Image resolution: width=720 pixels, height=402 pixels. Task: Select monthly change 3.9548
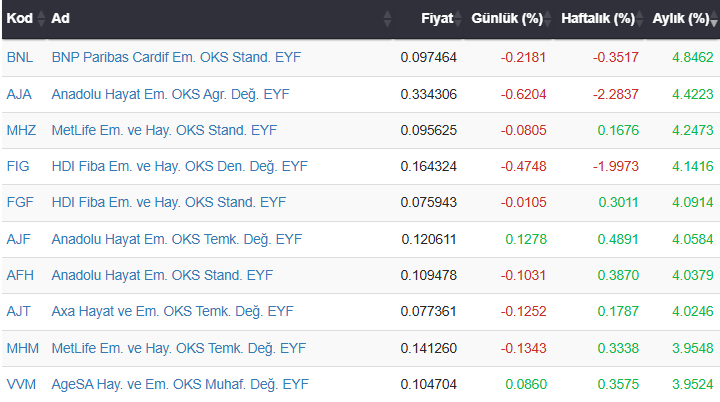[x=693, y=348]
